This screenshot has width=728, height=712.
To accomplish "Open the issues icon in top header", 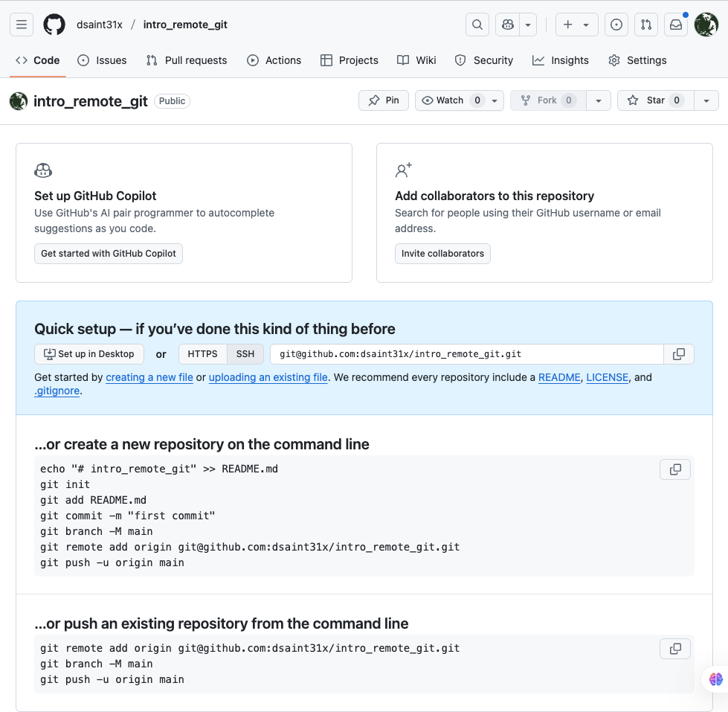I will pos(616,25).
